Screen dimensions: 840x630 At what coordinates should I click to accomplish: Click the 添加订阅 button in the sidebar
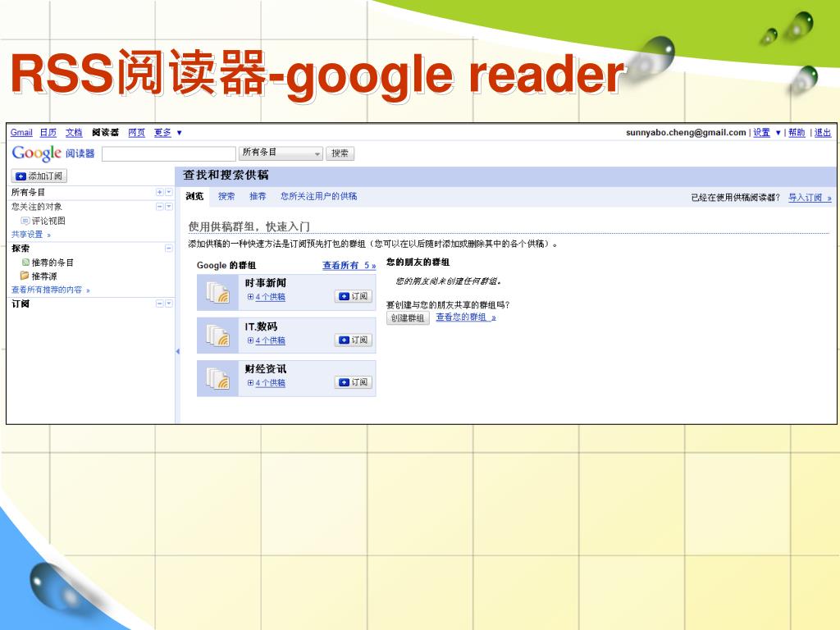pyautogui.click(x=39, y=176)
